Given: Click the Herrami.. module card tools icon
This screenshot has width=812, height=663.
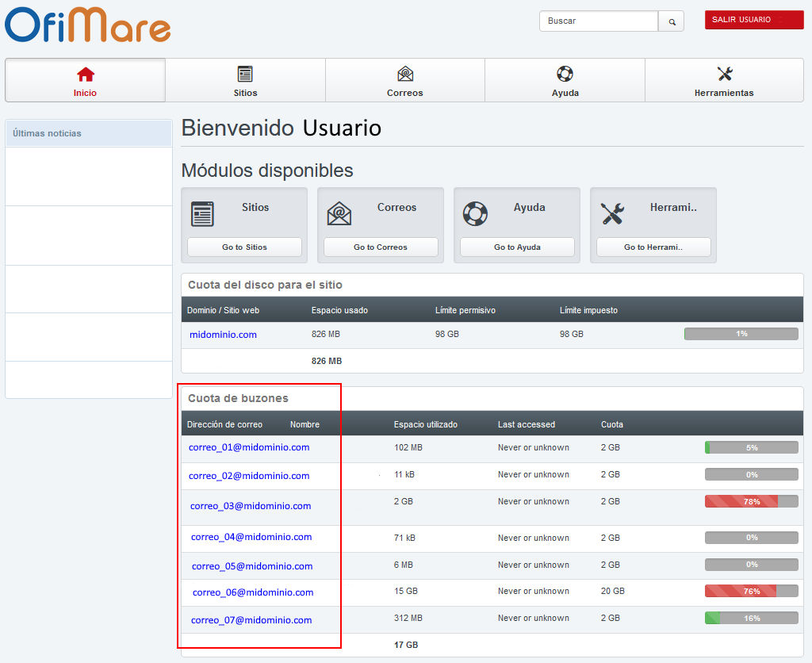Looking at the screenshot, I should pyautogui.click(x=612, y=213).
